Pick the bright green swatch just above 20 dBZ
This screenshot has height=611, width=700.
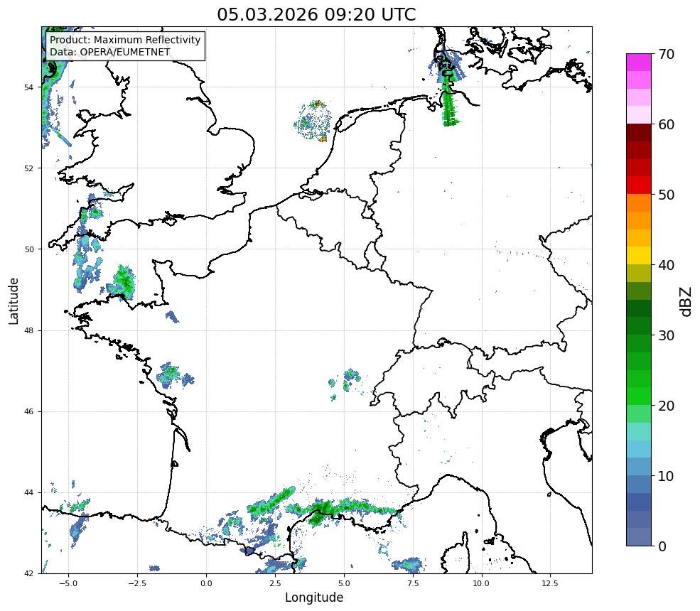coord(639,396)
